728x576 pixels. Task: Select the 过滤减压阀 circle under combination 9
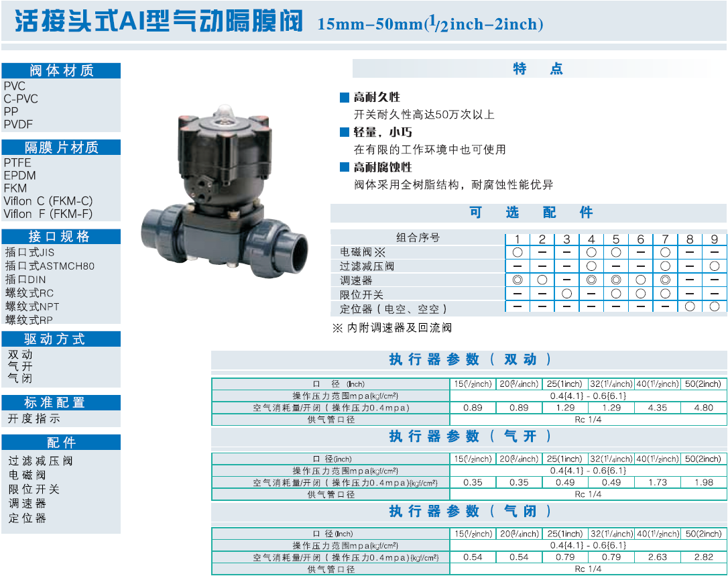point(715,266)
